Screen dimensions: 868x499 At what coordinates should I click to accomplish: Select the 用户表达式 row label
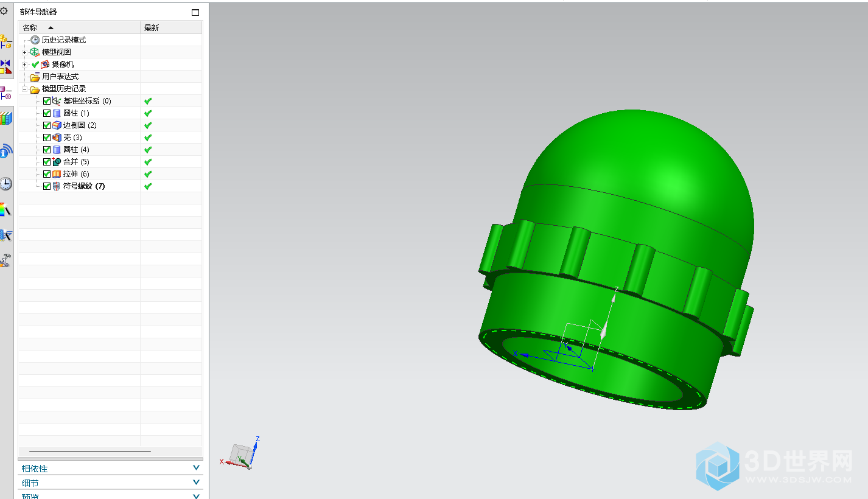(60, 77)
